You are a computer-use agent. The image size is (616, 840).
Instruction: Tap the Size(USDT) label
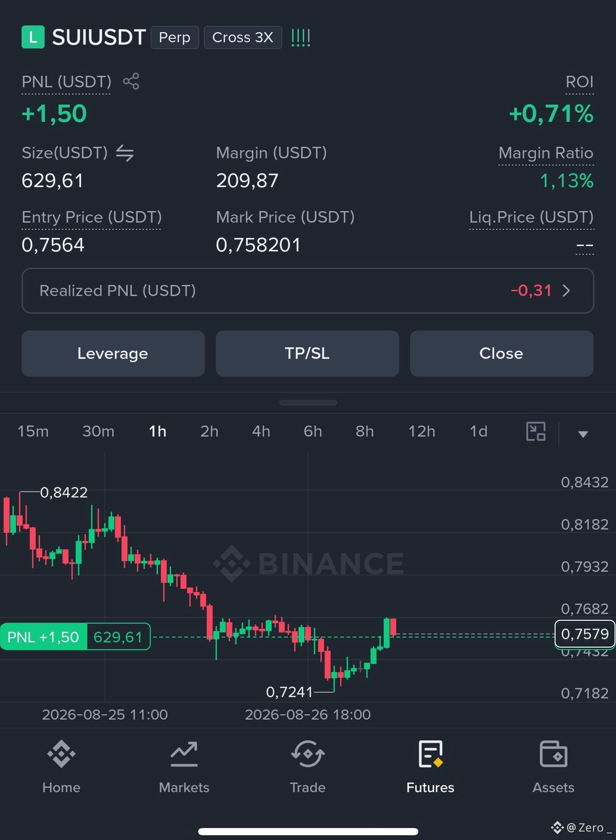pos(65,153)
